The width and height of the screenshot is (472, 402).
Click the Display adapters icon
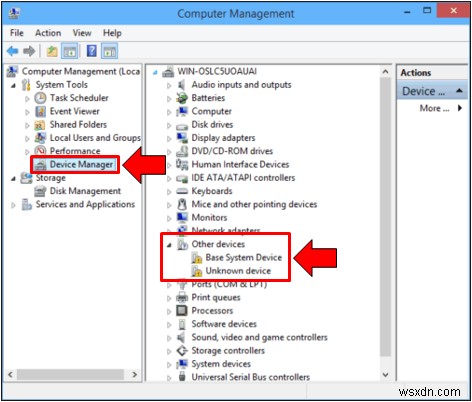182,138
